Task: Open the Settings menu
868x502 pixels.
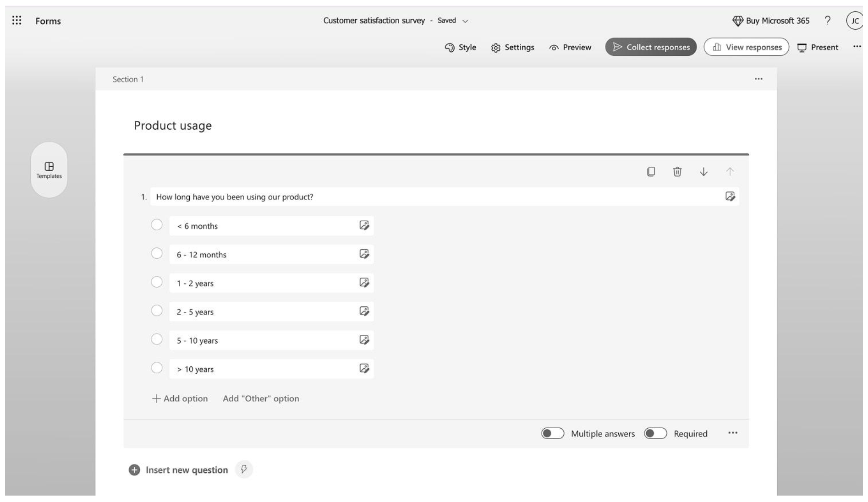Action: (x=513, y=47)
